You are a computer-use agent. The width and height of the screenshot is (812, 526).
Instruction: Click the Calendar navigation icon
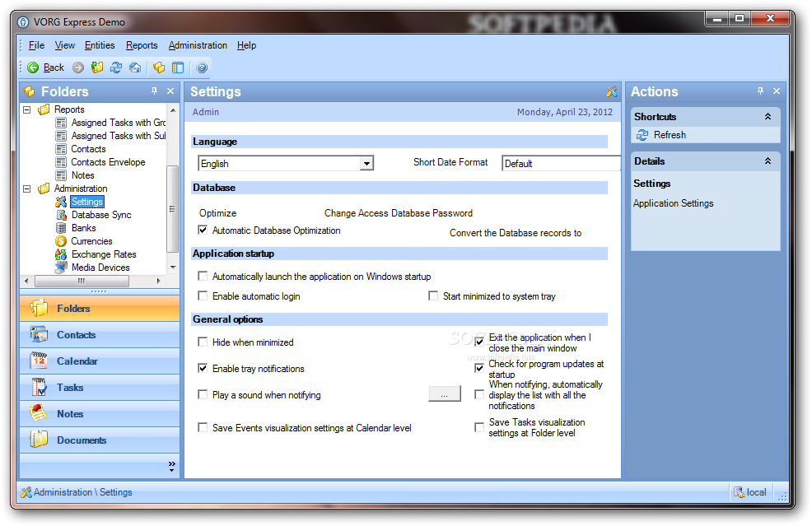point(39,361)
